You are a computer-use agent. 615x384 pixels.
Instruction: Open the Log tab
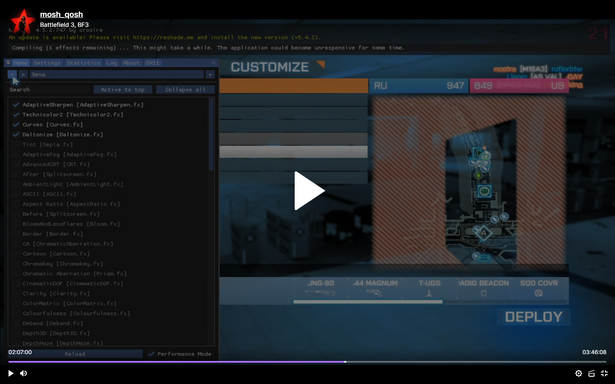pos(111,63)
